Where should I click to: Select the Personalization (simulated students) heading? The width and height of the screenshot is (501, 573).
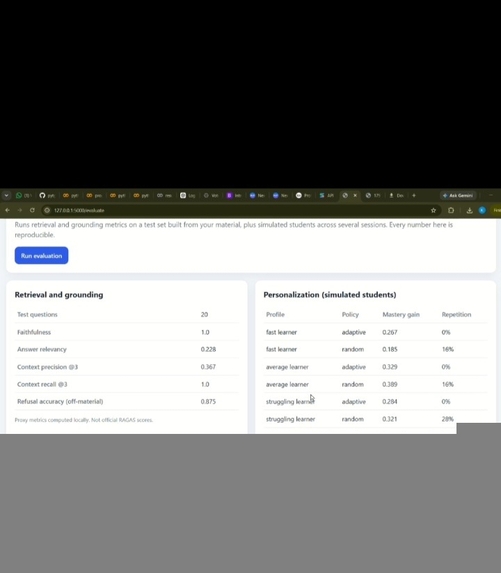tap(330, 295)
